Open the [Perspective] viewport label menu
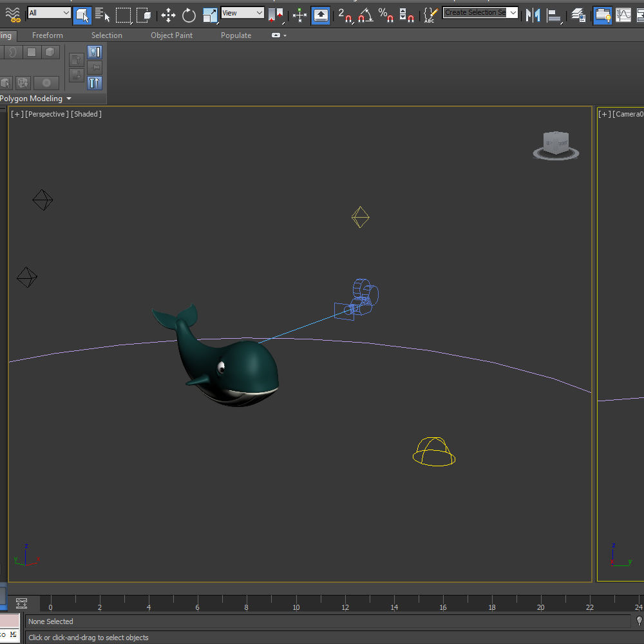 pos(46,114)
